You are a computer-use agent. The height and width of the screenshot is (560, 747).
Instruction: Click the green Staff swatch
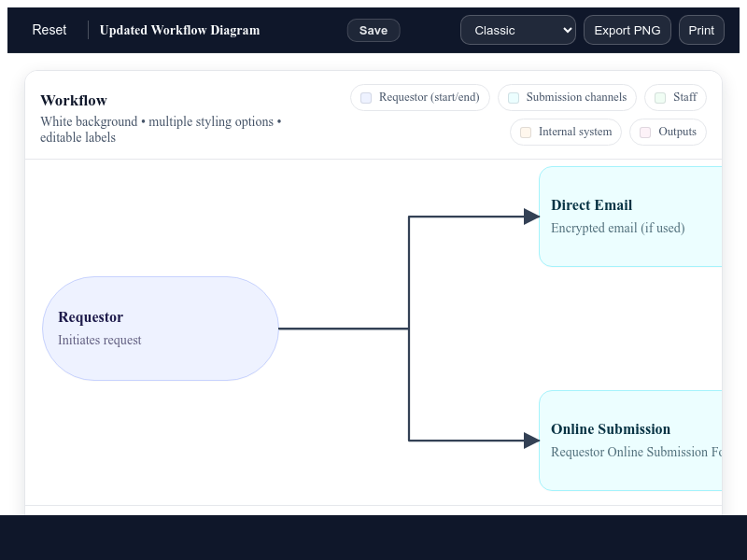660,98
